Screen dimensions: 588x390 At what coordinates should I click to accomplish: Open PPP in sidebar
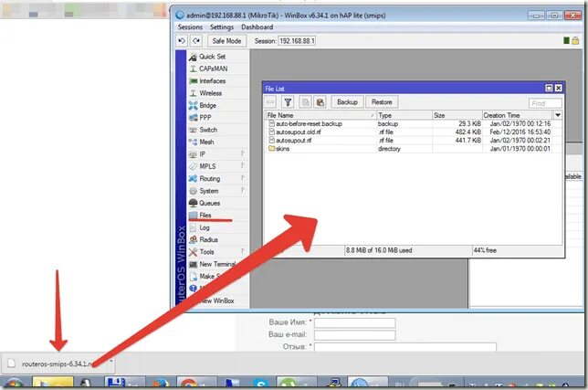click(205, 118)
